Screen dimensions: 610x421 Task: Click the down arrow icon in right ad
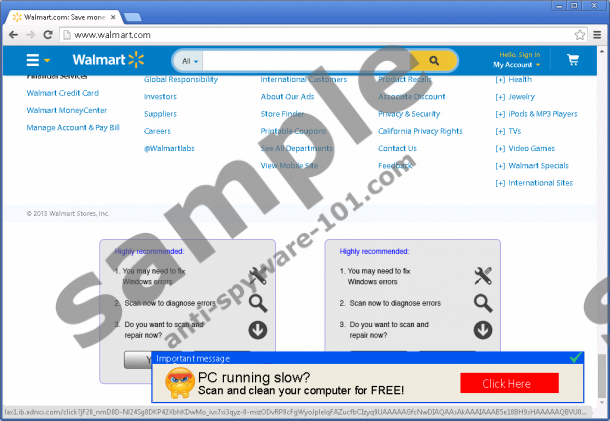point(483,329)
